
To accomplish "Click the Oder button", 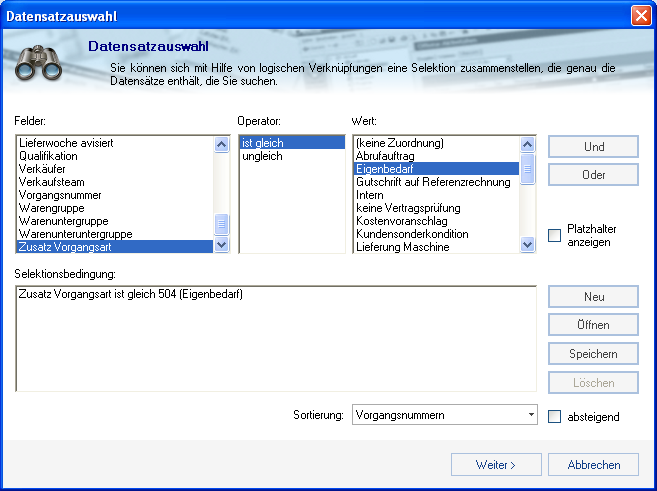I will pos(593,175).
